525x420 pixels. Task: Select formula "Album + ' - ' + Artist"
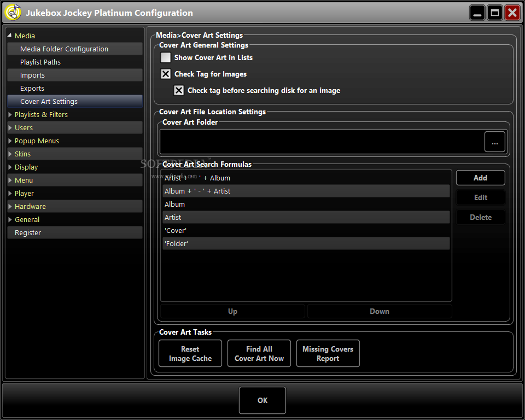point(306,191)
